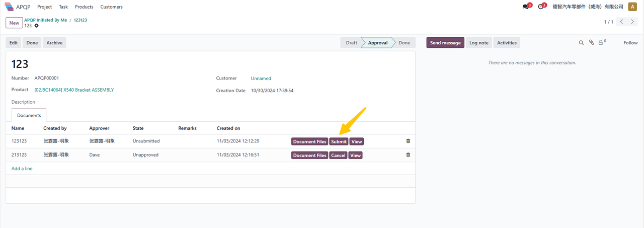Viewport: 644px width, 228px height.
Task: Click the user avatar icon
Action: pyautogui.click(x=632, y=7)
